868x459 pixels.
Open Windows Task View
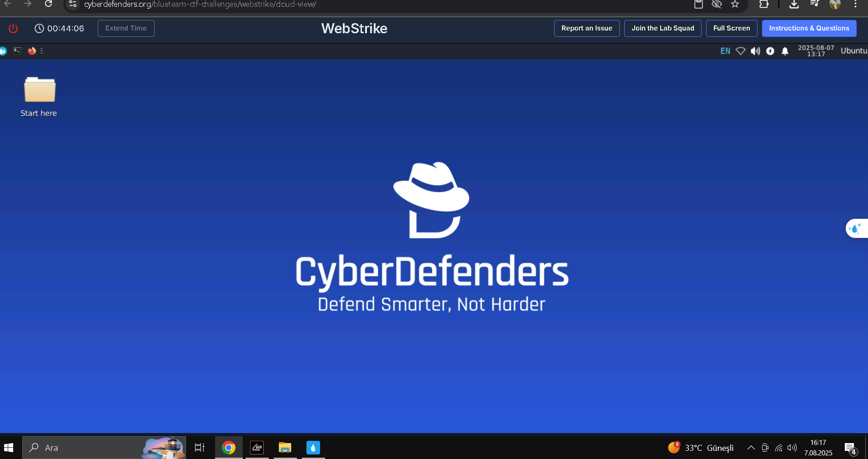point(199,448)
